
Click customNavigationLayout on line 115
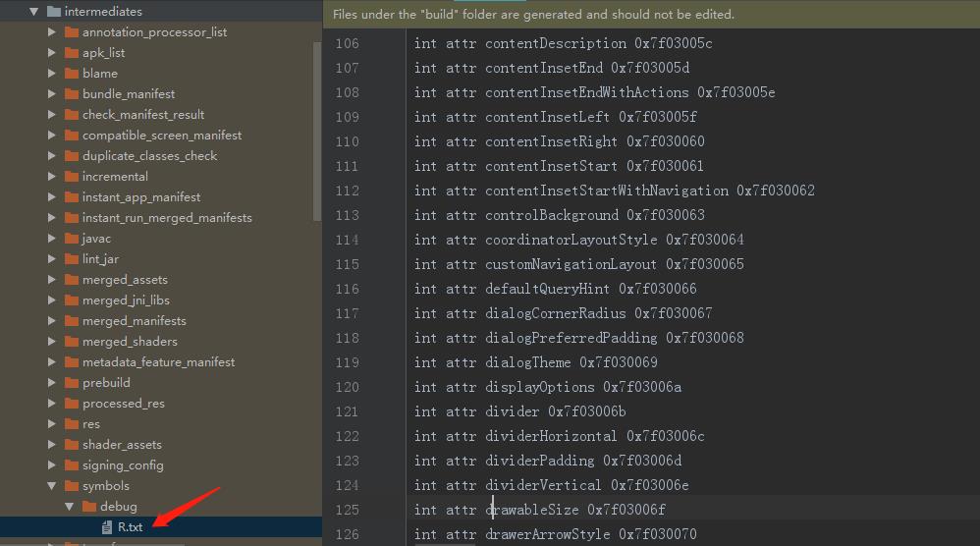click(572, 264)
